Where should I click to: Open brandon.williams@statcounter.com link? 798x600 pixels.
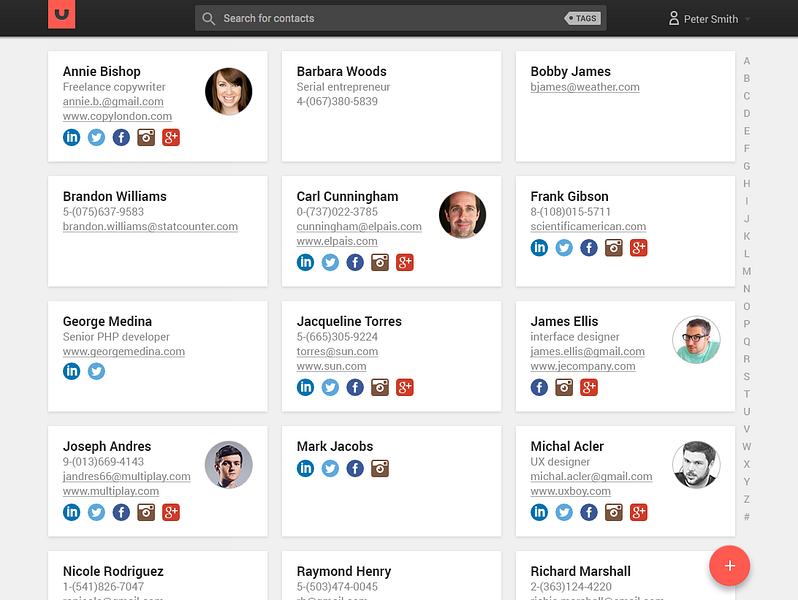150,226
